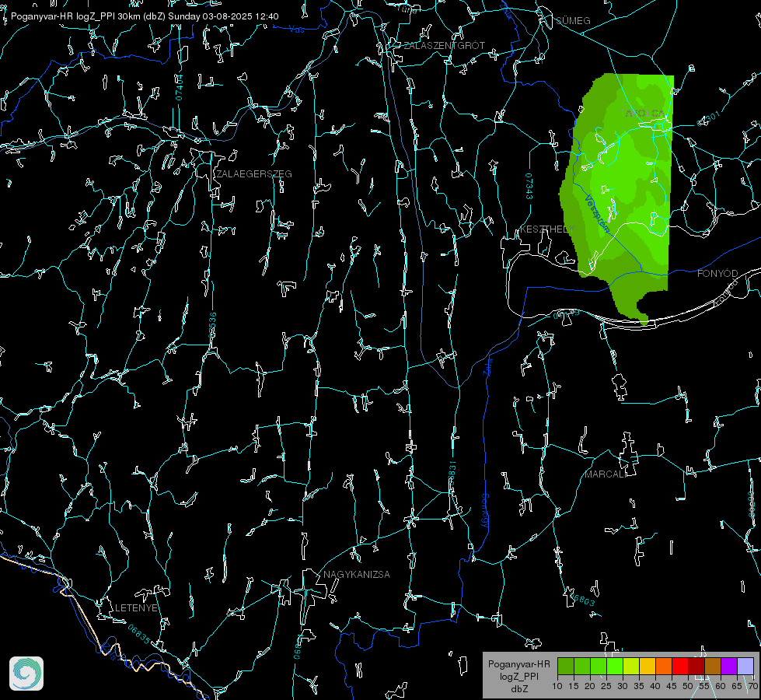Select the 60–65 dBZ purple swatch
Viewport: 761px width, 700px height.
point(729,667)
